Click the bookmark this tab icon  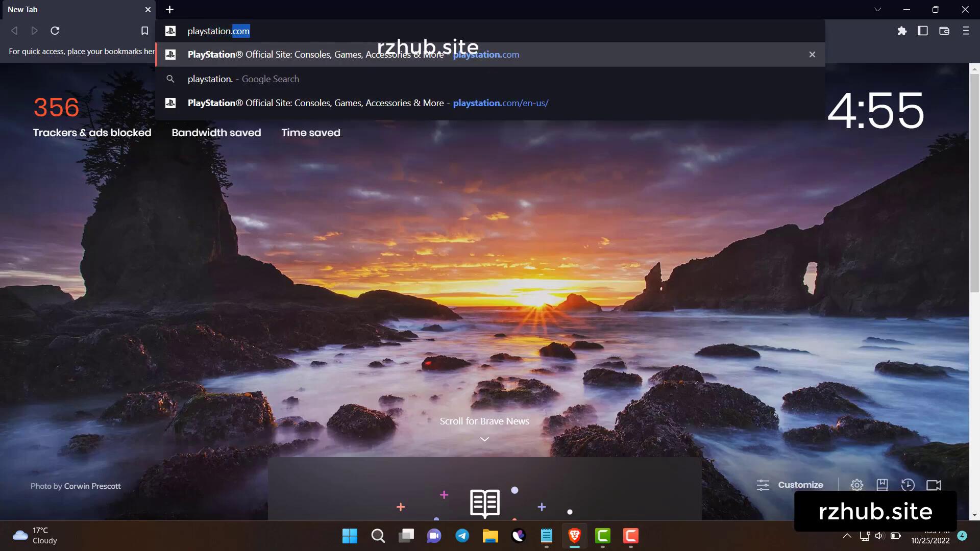[x=144, y=31]
